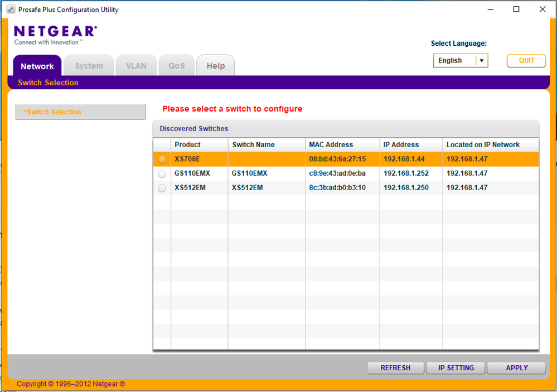
Task: Click MAC address c8:9e:43:ad:0e:ba
Action: pyautogui.click(x=337, y=173)
